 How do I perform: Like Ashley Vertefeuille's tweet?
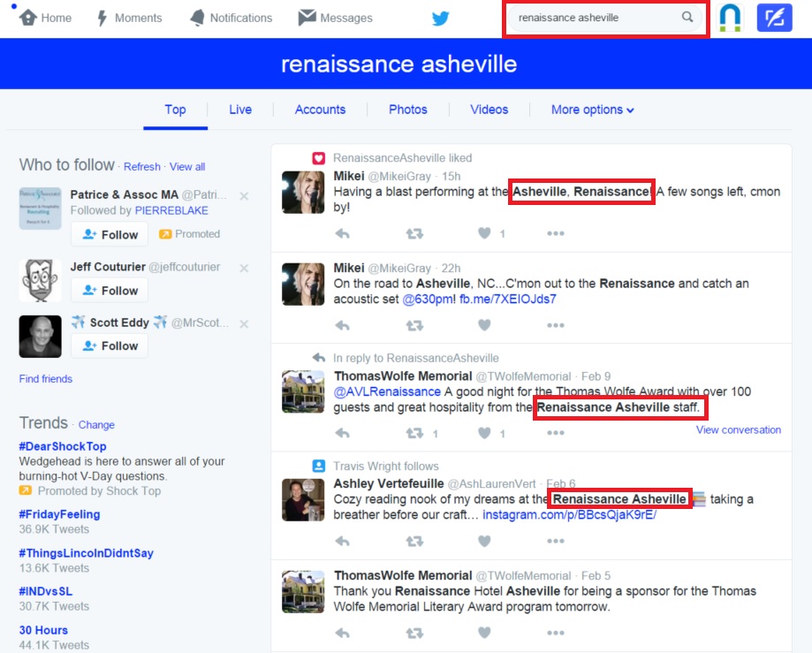(484, 541)
